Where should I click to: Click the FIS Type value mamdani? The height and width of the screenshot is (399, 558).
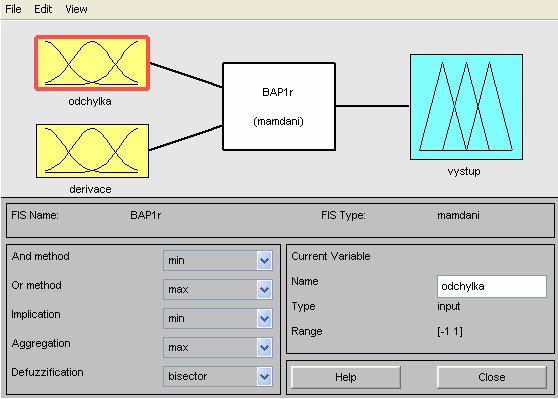click(x=458, y=215)
